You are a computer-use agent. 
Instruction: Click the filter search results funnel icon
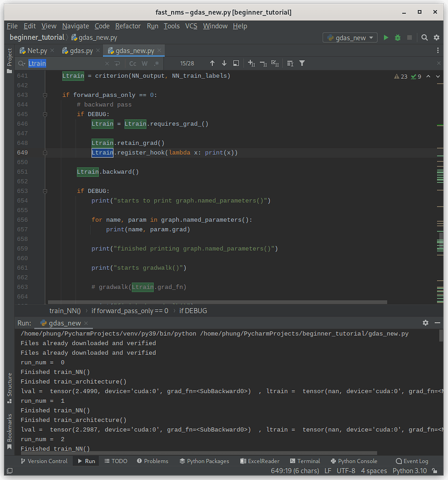[x=302, y=63]
